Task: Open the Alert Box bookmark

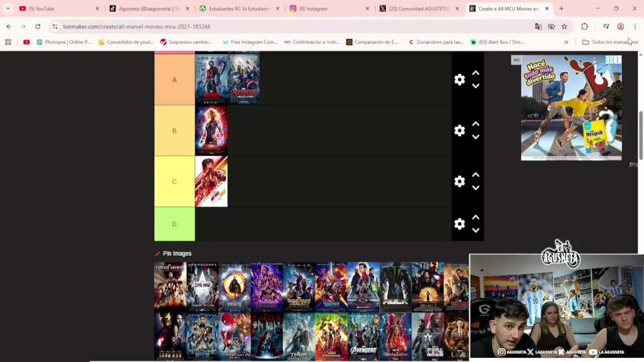Action: (x=498, y=42)
